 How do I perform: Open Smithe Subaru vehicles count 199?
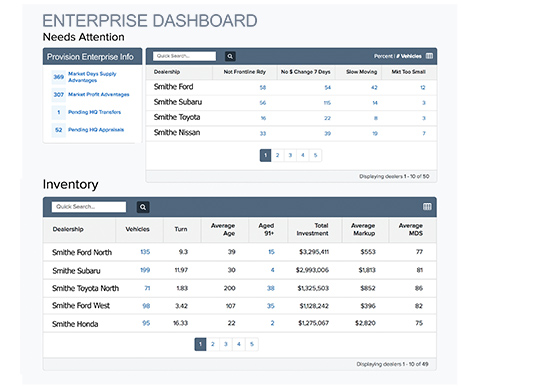tap(145, 270)
